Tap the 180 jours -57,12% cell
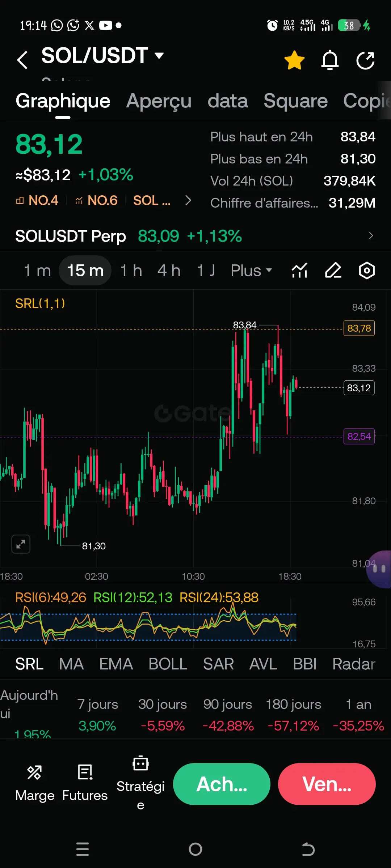Viewport: 391px width, 868px height. (x=293, y=715)
